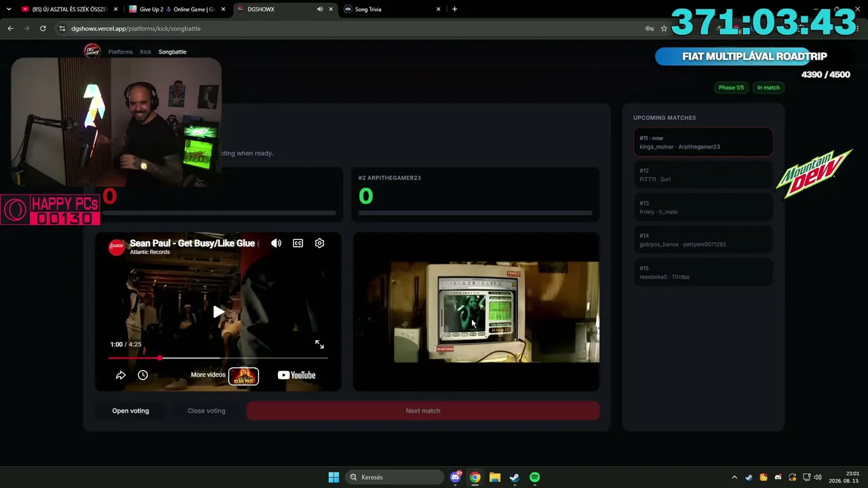Open Discord from the taskbar

tap(455, 477)
